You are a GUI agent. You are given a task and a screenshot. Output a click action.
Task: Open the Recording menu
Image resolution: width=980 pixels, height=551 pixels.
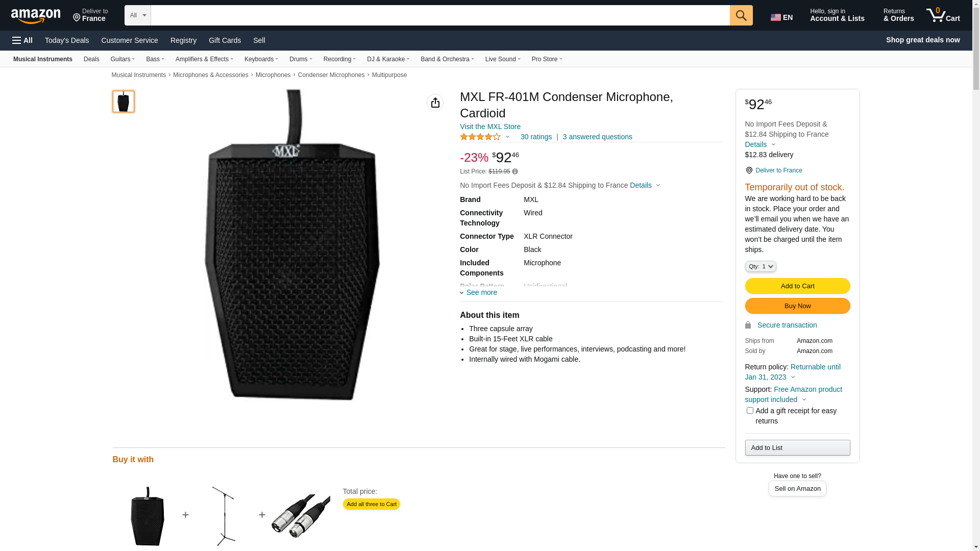click(339, 59)
